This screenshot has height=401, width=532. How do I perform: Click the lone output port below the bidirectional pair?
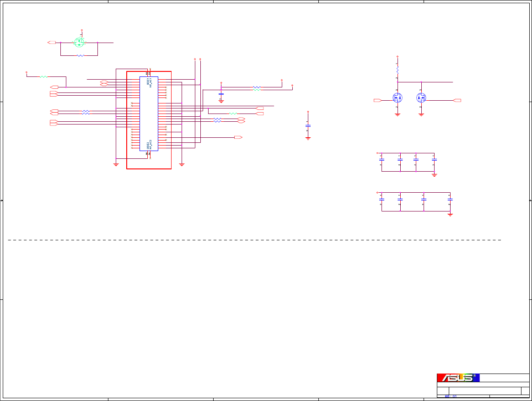click(238, 137)
